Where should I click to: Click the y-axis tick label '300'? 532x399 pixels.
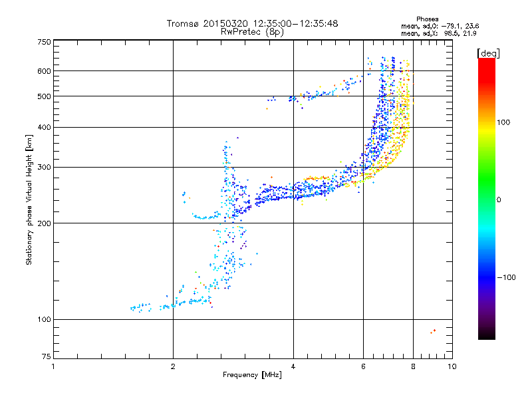click(x=44, y=168)
